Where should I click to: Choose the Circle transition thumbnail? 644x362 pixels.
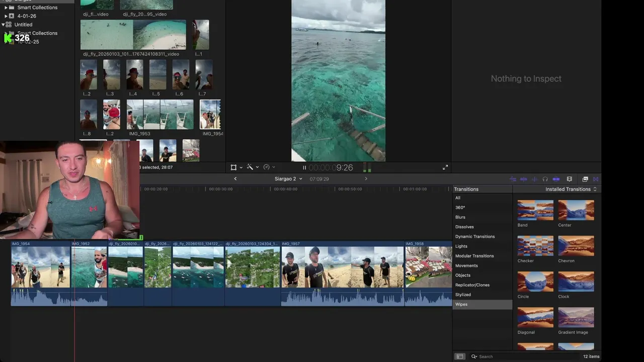tap(535, 282)
